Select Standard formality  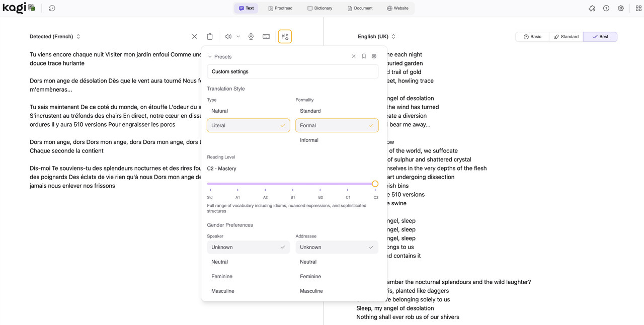(x=337, y=111)
